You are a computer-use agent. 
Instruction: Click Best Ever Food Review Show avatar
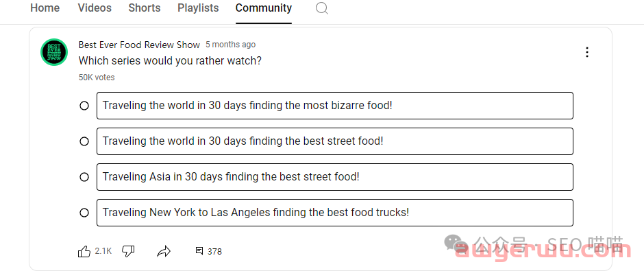pyautogui.click(x=54, y=52)
